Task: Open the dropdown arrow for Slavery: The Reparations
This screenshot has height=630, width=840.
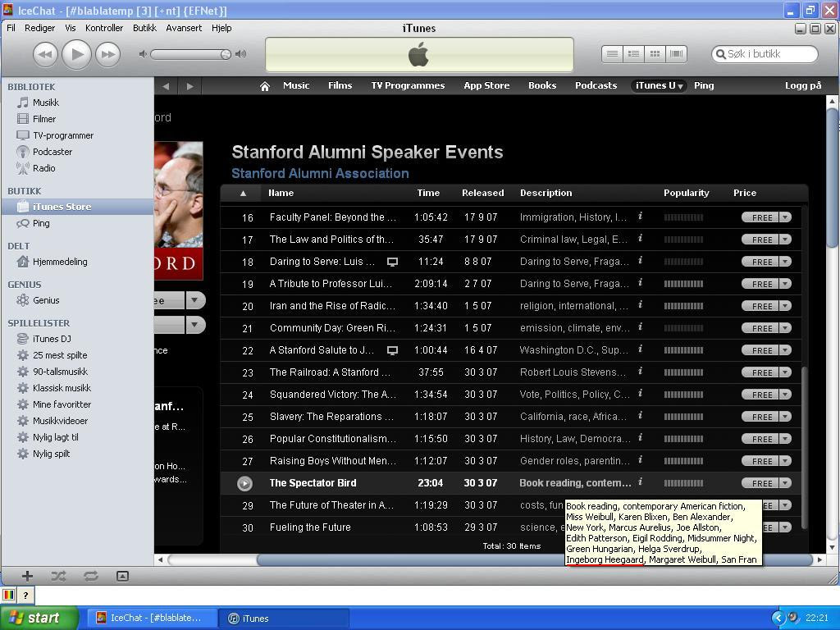Action: (785, 417)
